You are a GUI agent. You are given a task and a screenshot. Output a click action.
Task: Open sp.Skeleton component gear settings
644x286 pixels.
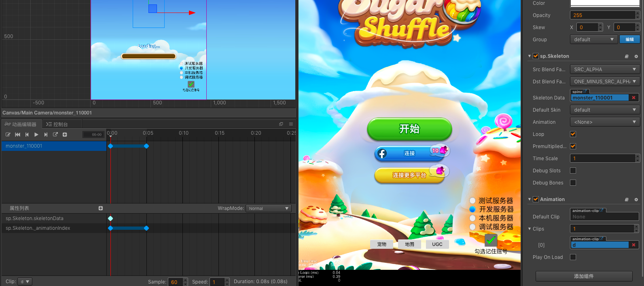tap(636, 56)
